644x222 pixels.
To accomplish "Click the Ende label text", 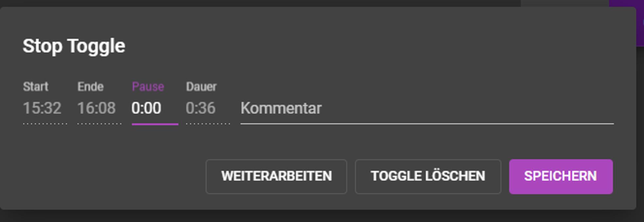I will click(90, 87).
